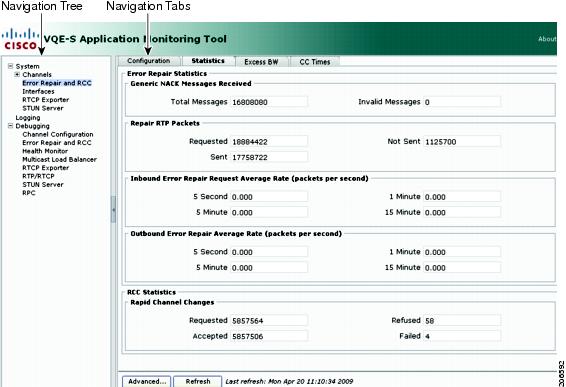The width and height of the screenshot is (566, 387).
Task: Click Inbound 15 Minute rate field
Action: (x=462, y=212)
